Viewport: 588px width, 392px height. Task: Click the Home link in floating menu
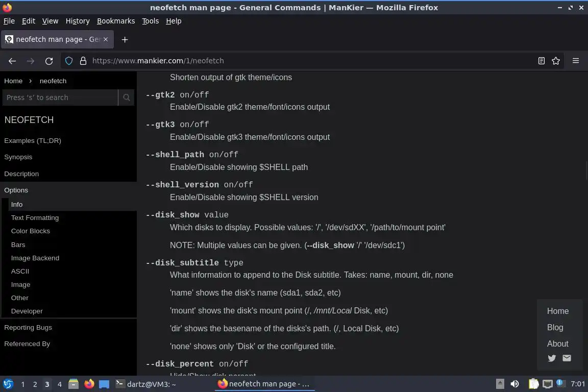pyautogui.click(x=557, y=311)
